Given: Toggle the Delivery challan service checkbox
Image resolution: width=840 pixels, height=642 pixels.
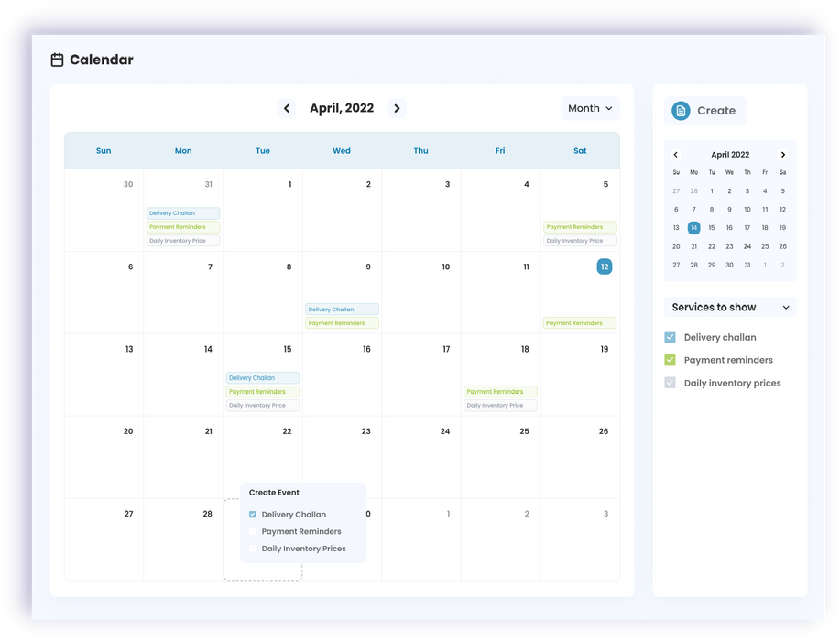Looking at the screenshot, I should [671, 337].
